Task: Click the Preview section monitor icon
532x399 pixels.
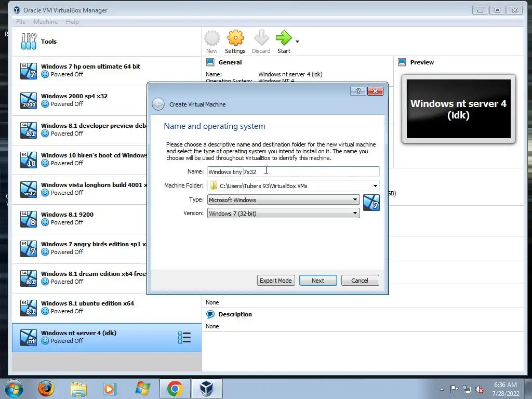Action: coord(402,62)
